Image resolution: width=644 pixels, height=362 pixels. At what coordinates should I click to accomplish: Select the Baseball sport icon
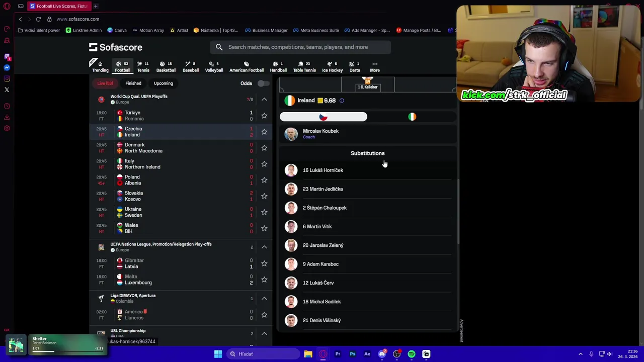pos(190,66)
